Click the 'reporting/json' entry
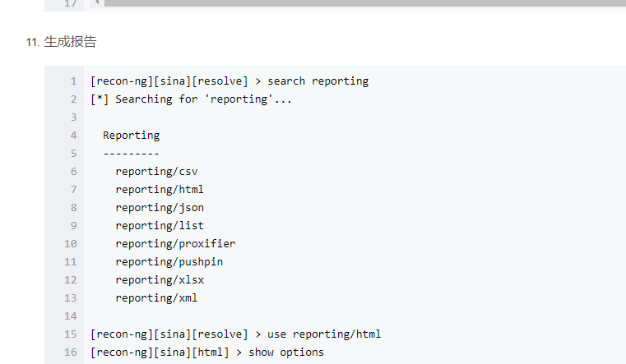The image size is (626, 364). [160, 208]
